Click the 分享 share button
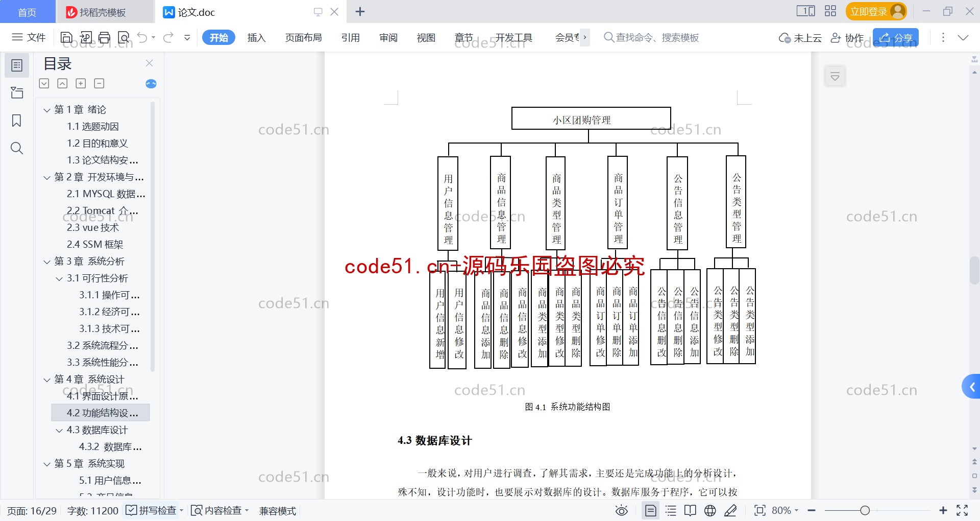Image resolution: width=980 pixels, height=521 pixels. [896, 38]
